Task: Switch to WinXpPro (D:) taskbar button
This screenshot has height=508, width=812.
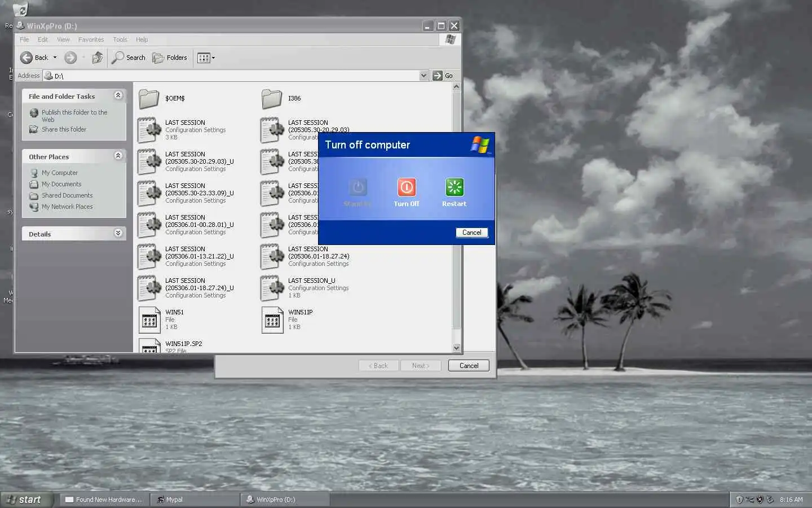Action: coord(285,500)
